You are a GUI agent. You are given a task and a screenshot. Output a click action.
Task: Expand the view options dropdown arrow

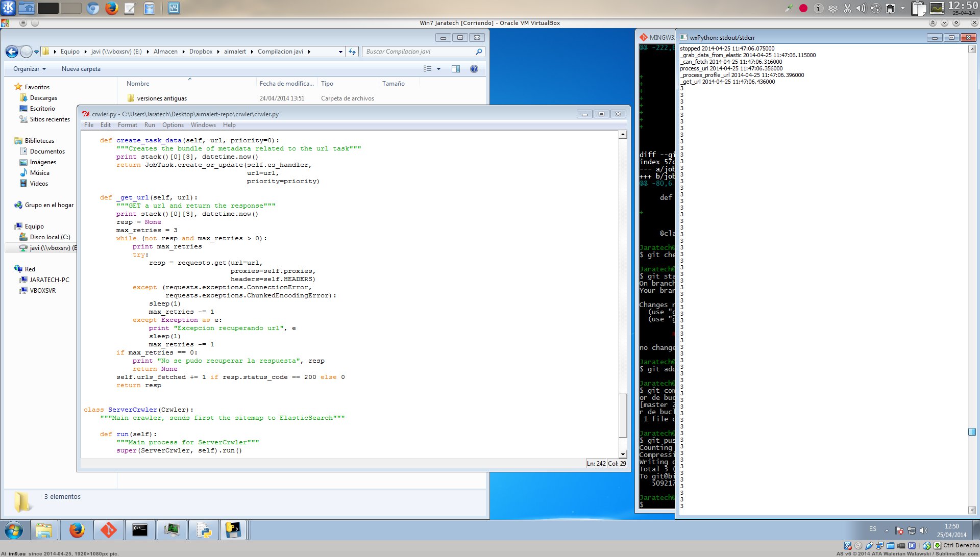click(438, 69)
